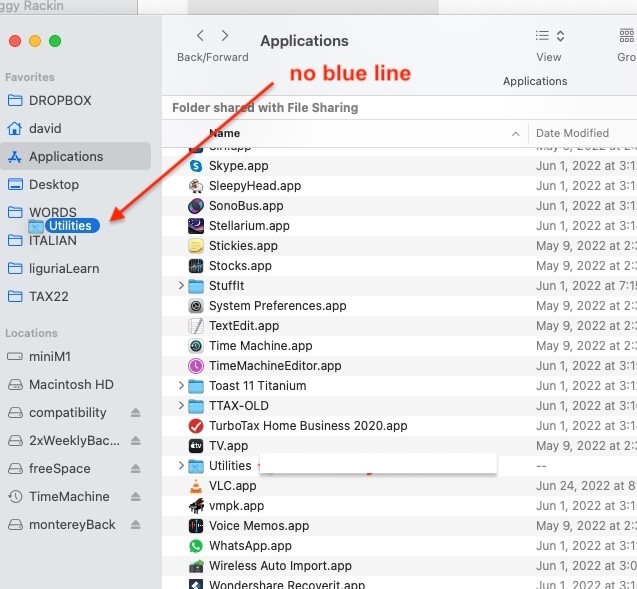637x589 pixels.
Task: Click the System Preferences.app gear icon
Action: coord(196,306)
